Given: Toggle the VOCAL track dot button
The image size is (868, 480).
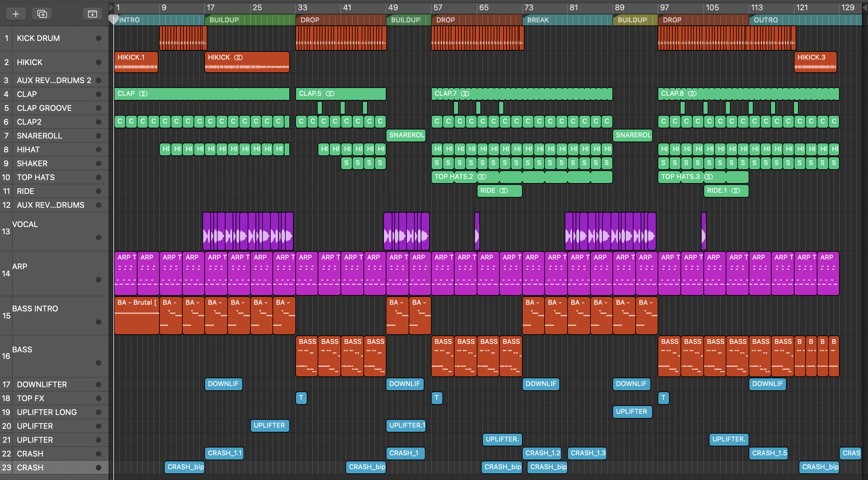Looking at the screenshot, I should [98, 238].
